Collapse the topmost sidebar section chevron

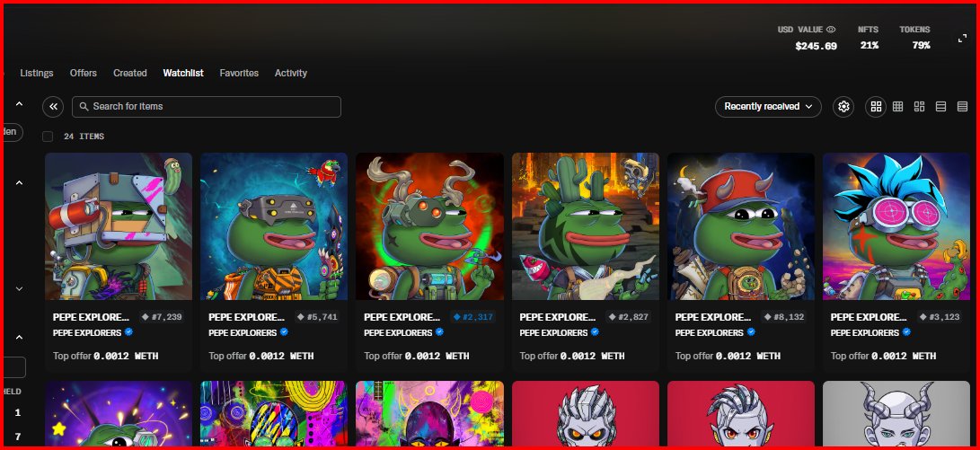pos(19,104)
